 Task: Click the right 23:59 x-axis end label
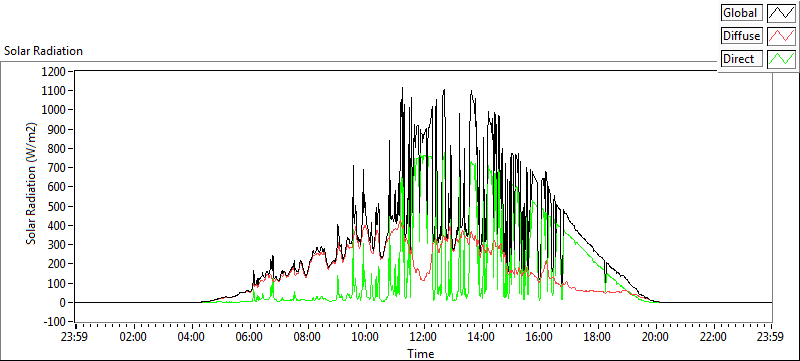(x=771, y=337)
